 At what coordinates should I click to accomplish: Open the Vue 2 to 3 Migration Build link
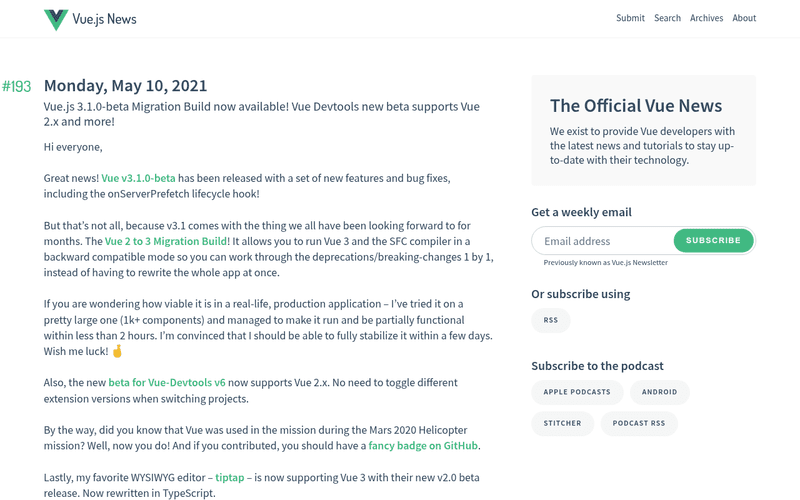pos(166,241)
